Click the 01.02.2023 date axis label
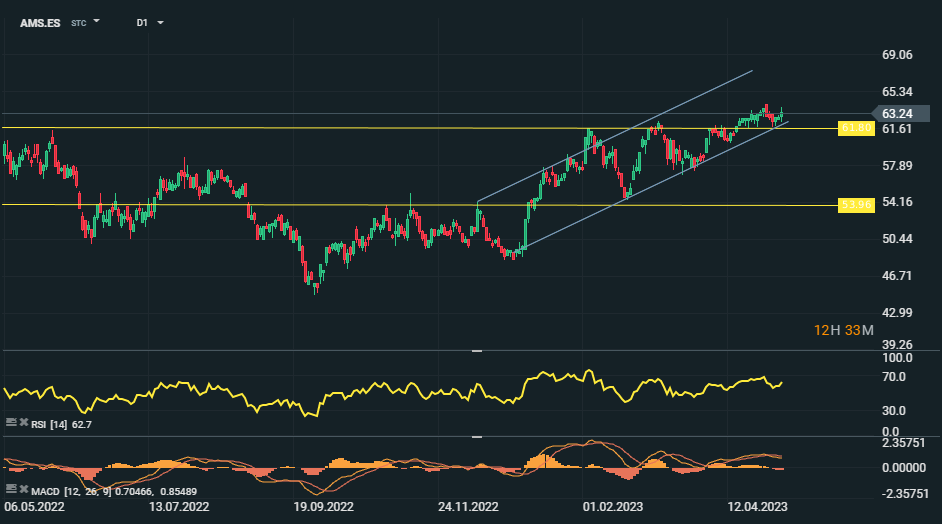 tap(613, 507)
